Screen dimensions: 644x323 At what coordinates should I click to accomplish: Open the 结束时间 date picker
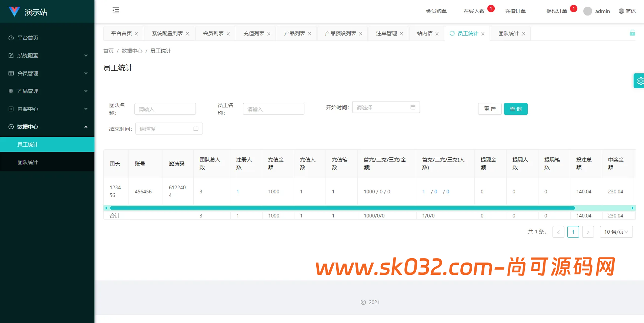click(x=169, y=129)
